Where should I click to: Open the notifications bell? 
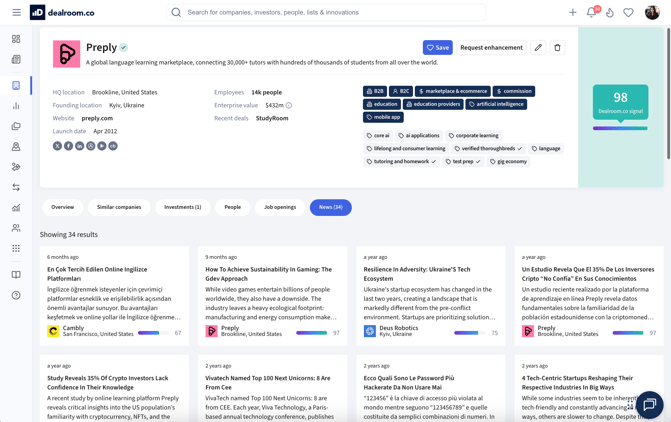[591, 13]
